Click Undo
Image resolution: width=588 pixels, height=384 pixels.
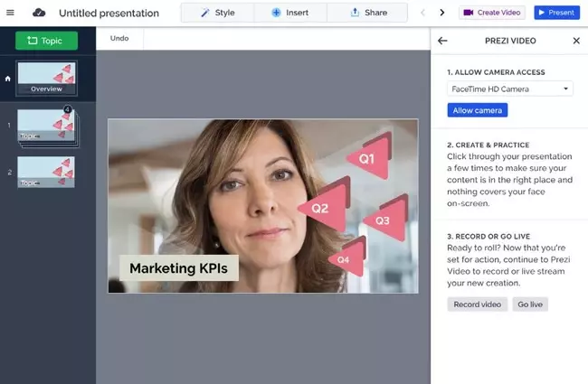[x=119, y=39]
